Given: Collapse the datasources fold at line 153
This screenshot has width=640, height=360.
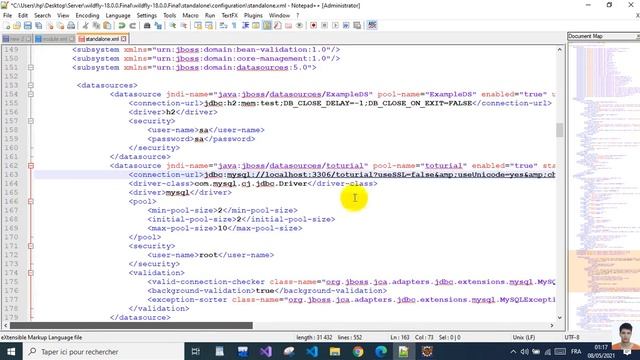Looking at the screenshot, I should tap(31, 85).
